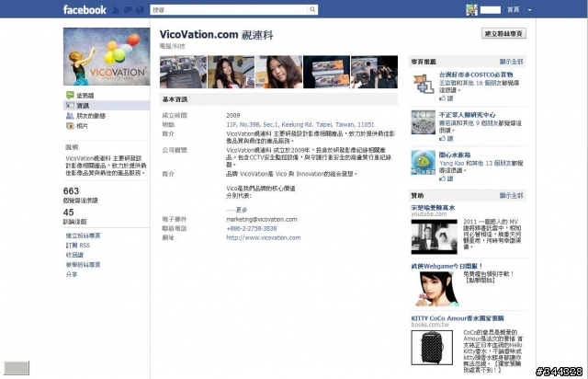Screen dimensions: 588x379
Task: Open friend requests icon in top bar
Action: [x=116, y=10]
